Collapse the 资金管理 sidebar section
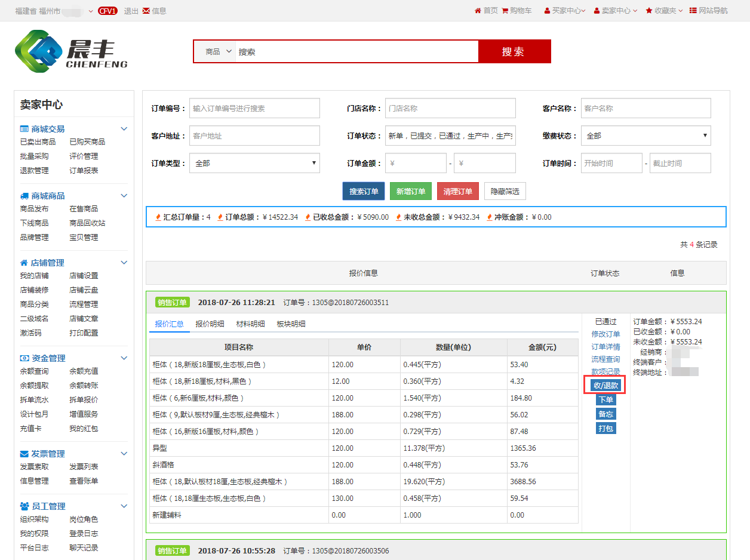 click(124, 358)
